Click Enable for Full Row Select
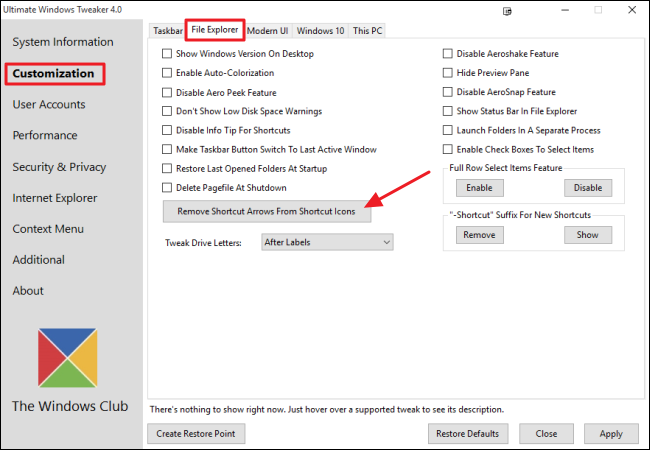 click(480, 188)
